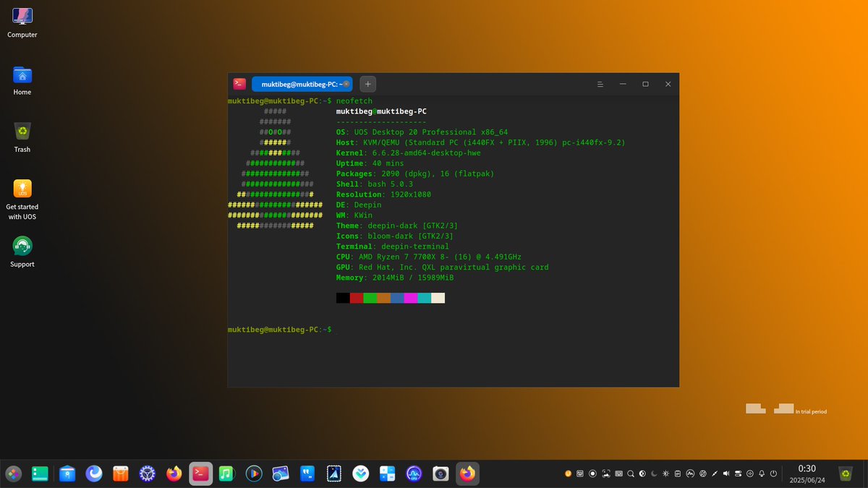Open the terminal hamburger menu
Screen dimensions: 868x488
coord(600,84)
